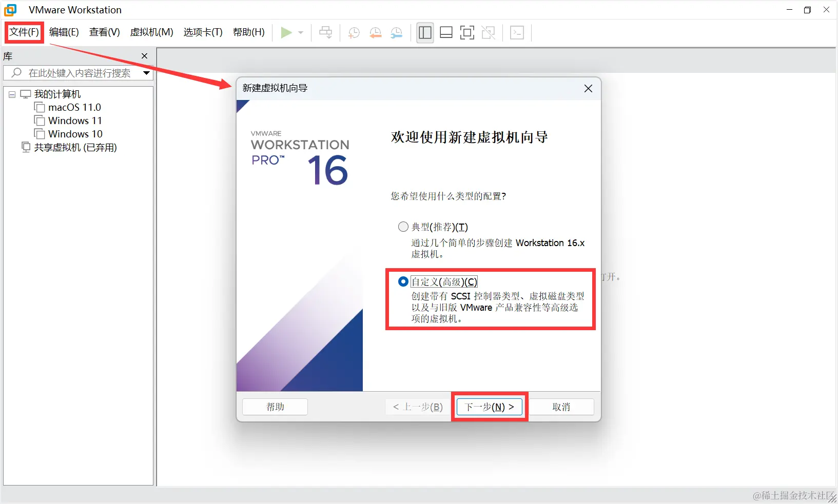Collapse the 我的计算机 tree node
This screenshot has width=838, height=504.
(x=12, y=94)
